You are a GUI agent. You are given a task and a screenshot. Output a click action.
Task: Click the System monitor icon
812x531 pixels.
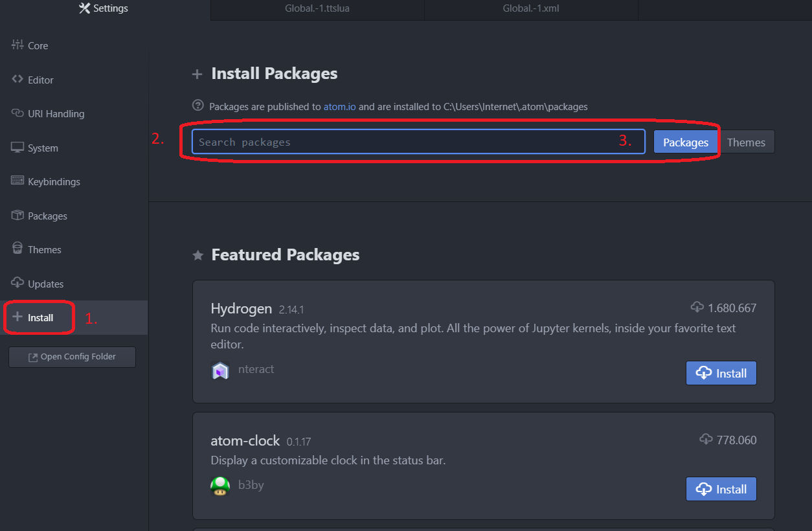[x=17, y=148]
